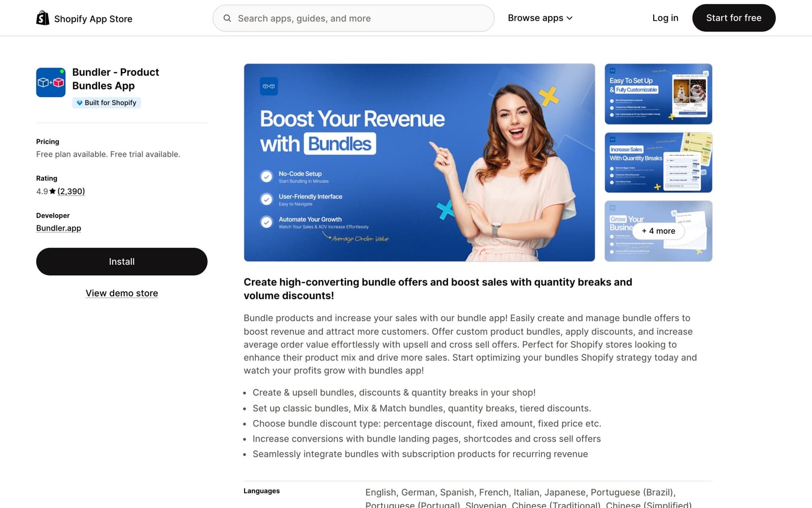Click the Create high-converting bundle offers heading
812x508 pixels.
pyautogui.click(x=438, y=289)
